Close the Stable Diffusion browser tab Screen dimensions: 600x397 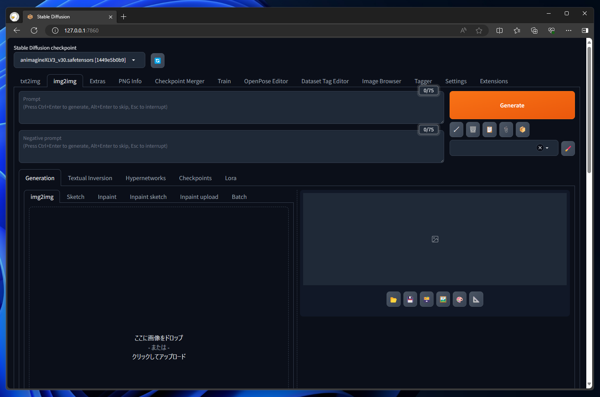pyautogui.click(x=110, y=17)
